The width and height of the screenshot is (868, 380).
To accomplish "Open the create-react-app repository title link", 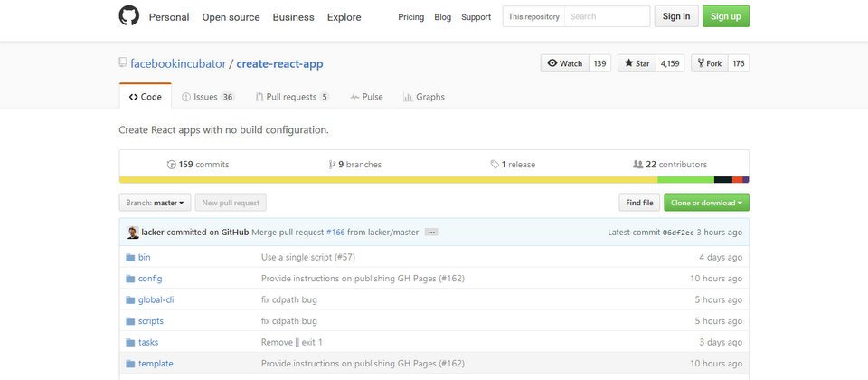I will pyautogui.click(x=279, y=63).
